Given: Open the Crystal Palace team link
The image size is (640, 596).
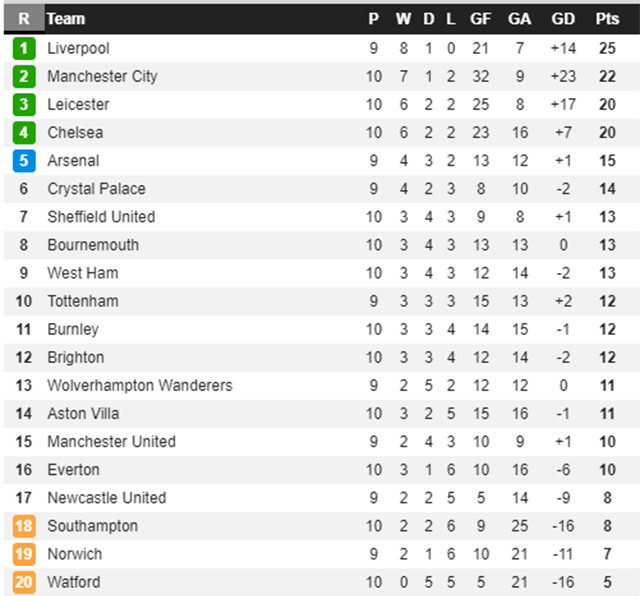Looking at the screenshot, I should tap(96, 189).
